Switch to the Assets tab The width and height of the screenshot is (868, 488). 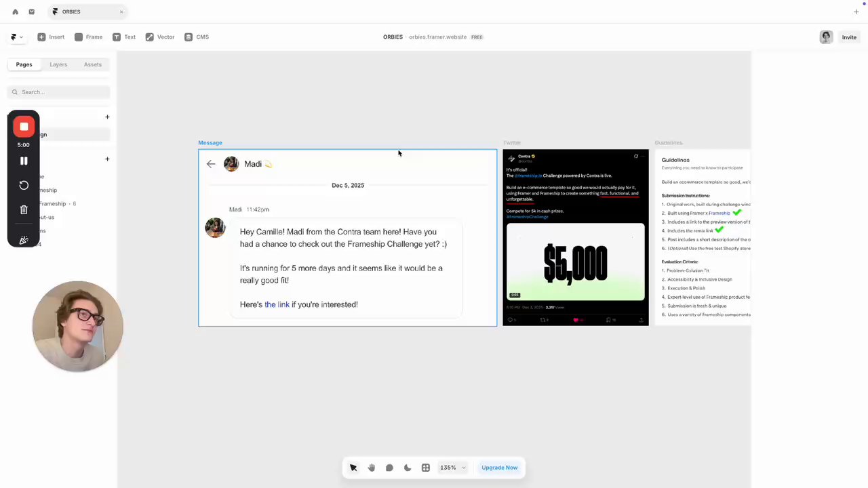point(93,64)
